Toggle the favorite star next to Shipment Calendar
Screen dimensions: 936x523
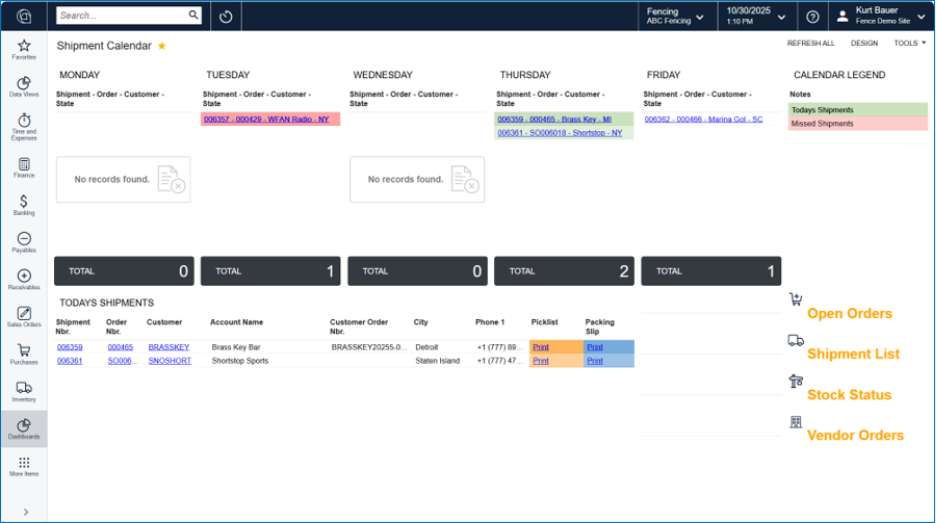[x=162, y=46]
